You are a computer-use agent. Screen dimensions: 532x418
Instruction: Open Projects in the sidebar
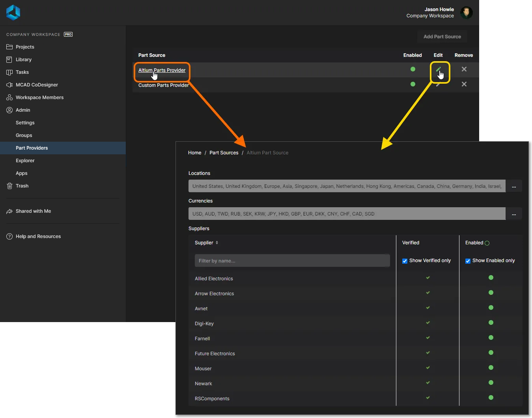(25, 47)
